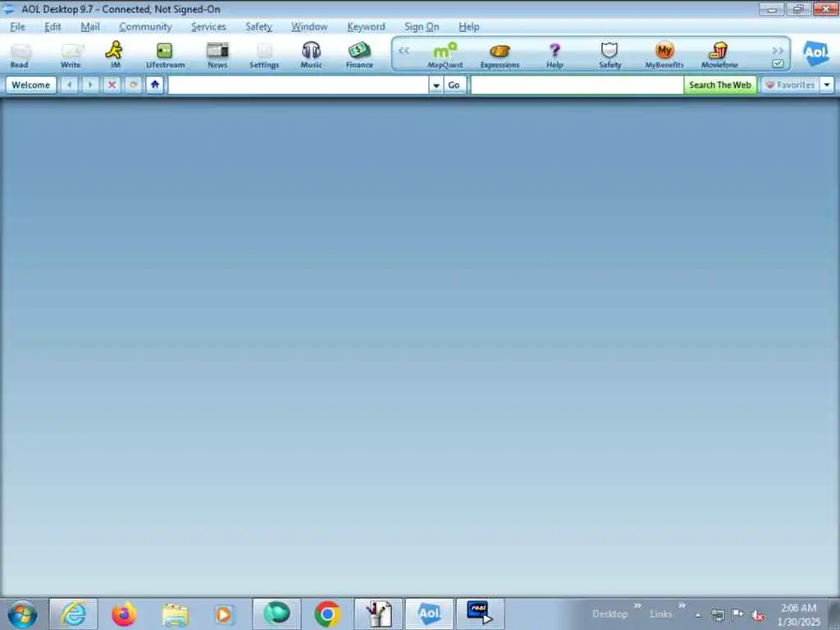The width and height of the screenshot is (840, 630).
Task: Expand the Favorites dropdown arrow
Action: pos(827,85)
